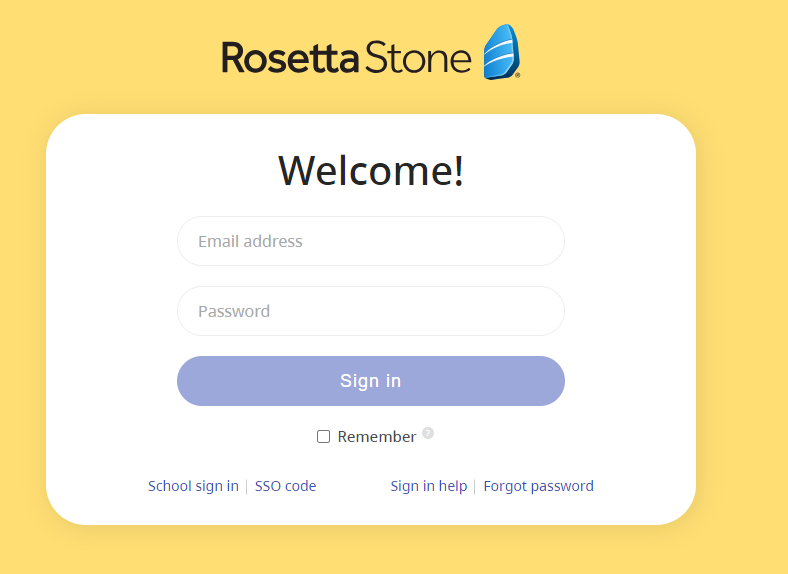Open the SSO code link
Image resolution: width=788 pixels, height=574 pixels.
coord(285,486)
